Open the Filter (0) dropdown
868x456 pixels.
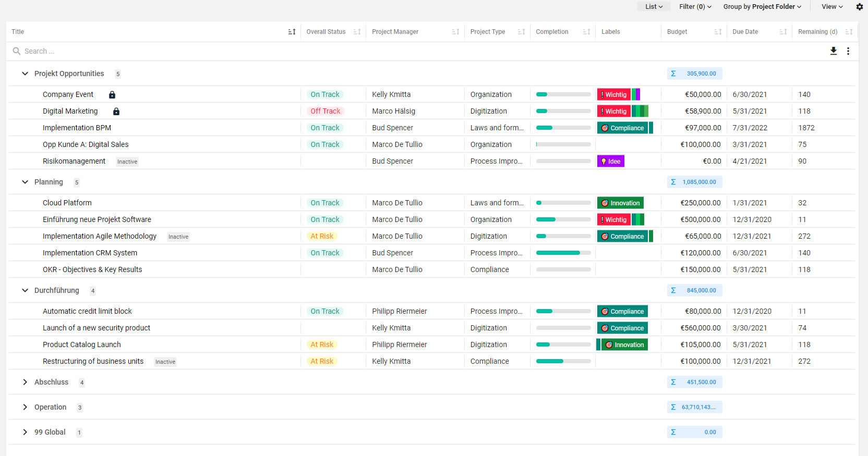(x=695, y=7)
